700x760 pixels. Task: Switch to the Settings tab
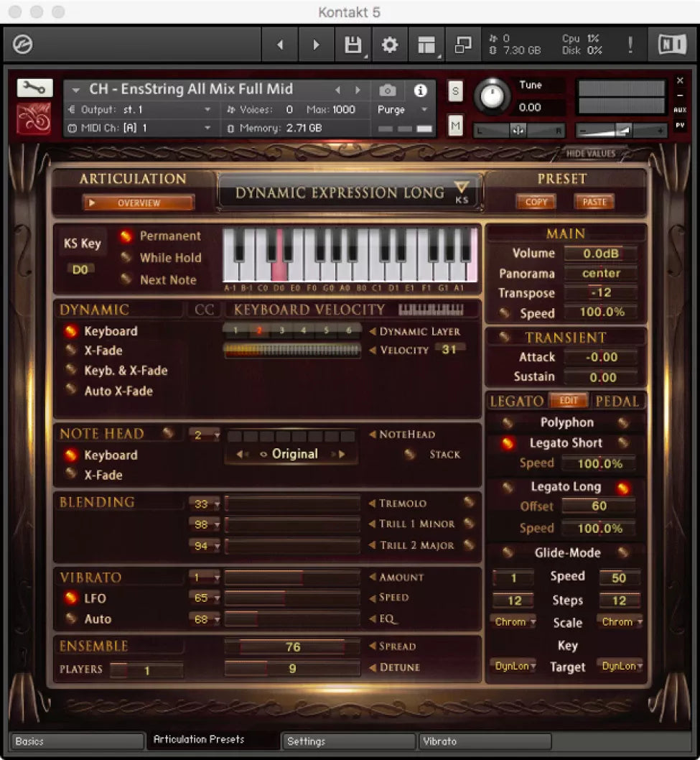[x=347, y=741]
